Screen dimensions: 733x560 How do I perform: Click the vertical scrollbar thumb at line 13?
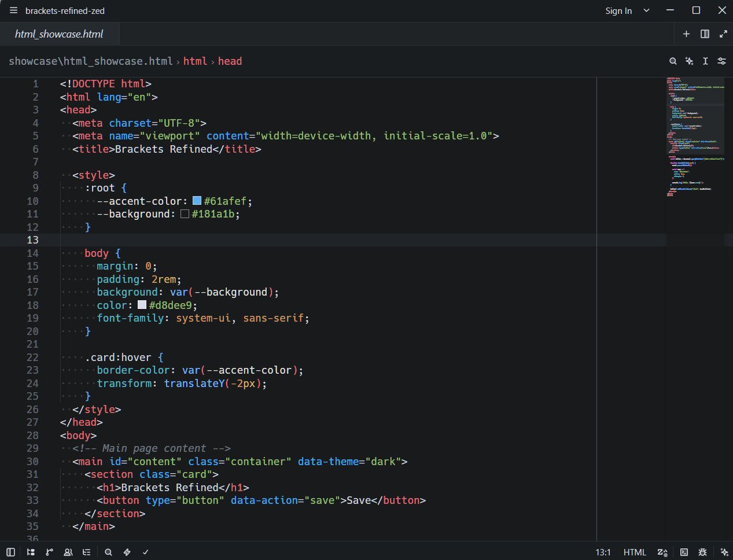click(x=728, y=240)
